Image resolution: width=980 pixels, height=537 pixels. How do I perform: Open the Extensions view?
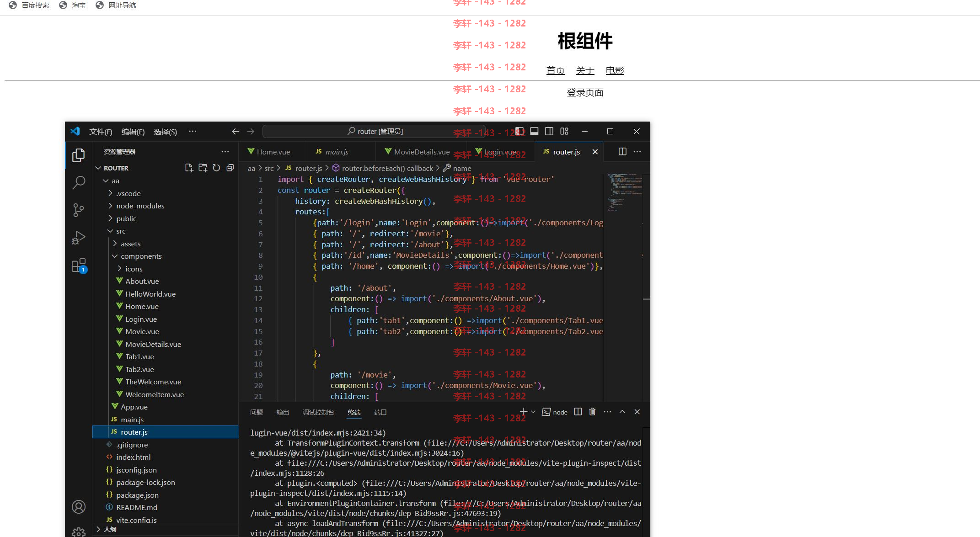point(79,266)
